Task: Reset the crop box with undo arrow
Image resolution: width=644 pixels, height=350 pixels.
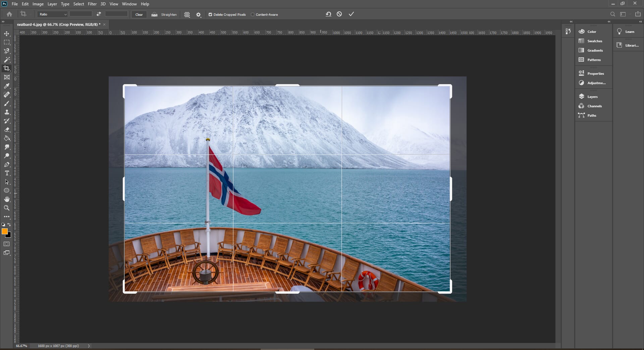Action: [x=328, y=14]
